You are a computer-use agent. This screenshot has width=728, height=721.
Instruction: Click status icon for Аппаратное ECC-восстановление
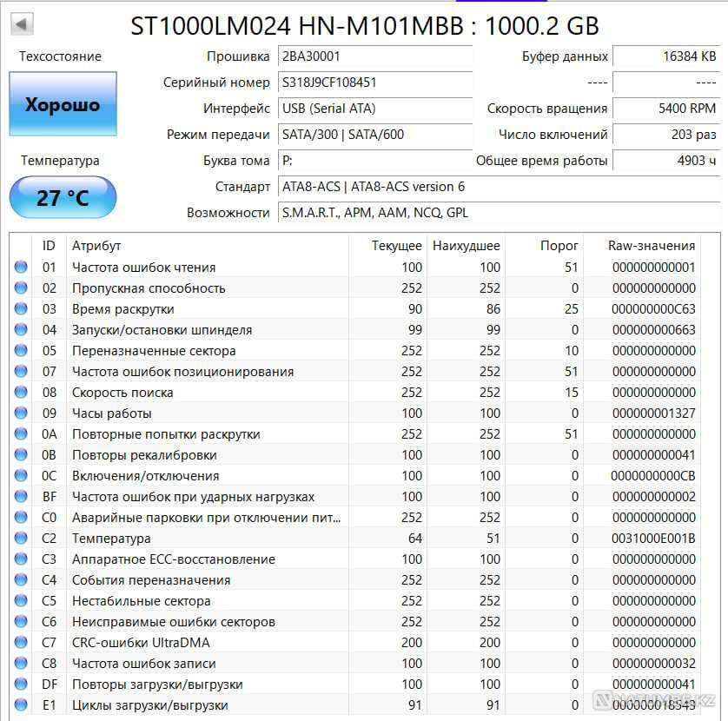click(x=21, y=559)
